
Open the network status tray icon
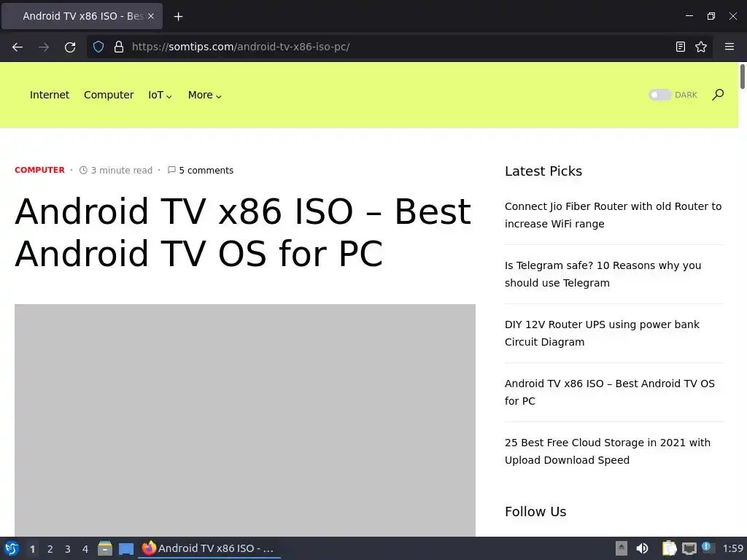click(x=689, y=548)
